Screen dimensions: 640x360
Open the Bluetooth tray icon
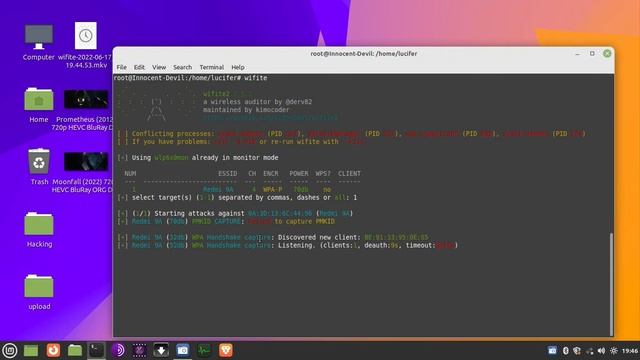[565, 351]
